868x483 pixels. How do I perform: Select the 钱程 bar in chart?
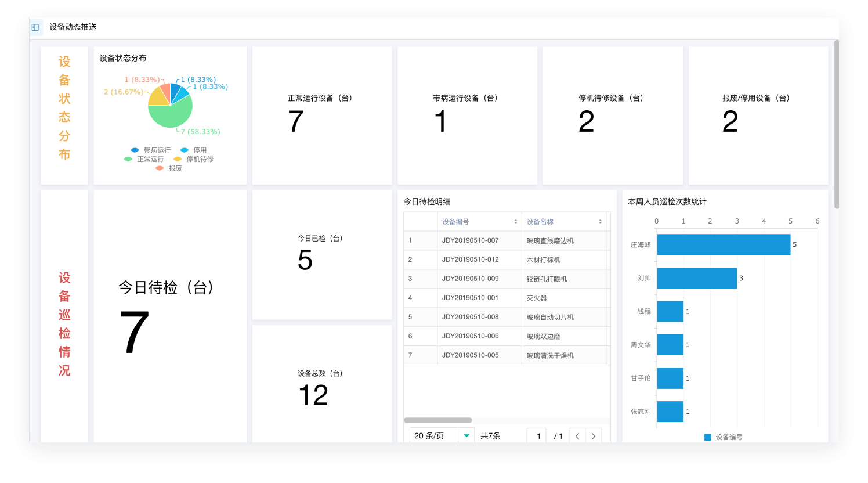pos(670,311)
